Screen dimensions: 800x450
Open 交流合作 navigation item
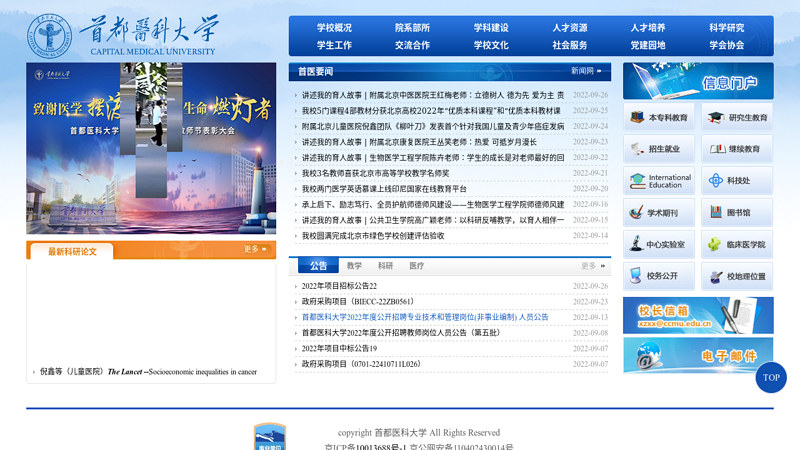pos(412,45)
